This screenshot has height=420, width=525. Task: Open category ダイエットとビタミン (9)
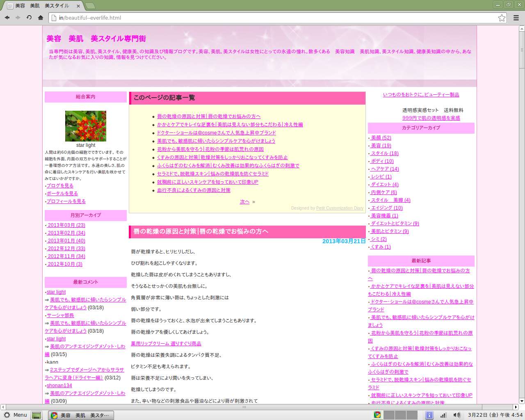pyautogui.click(x=395, y=224)
